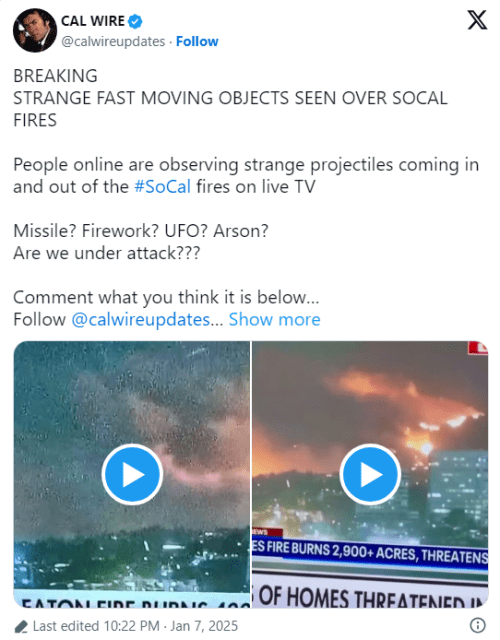Screen dimensions: 500x640
Task: Click the pencil edit-history icon
Action: [x=21, y=626]
